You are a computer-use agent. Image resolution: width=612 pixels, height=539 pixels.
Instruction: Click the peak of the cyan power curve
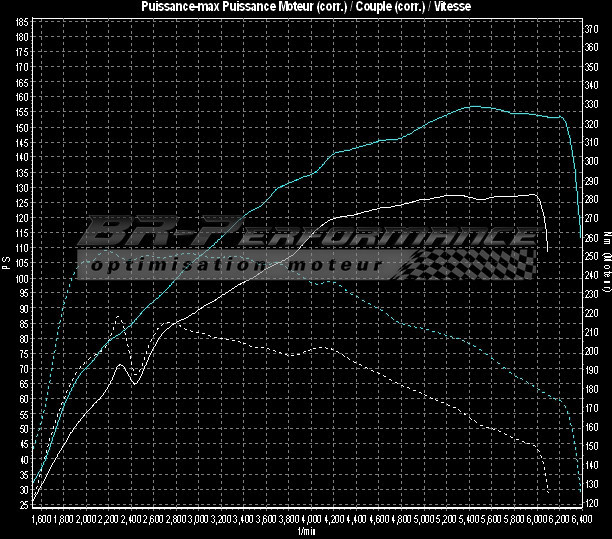[x=473, y=106]
